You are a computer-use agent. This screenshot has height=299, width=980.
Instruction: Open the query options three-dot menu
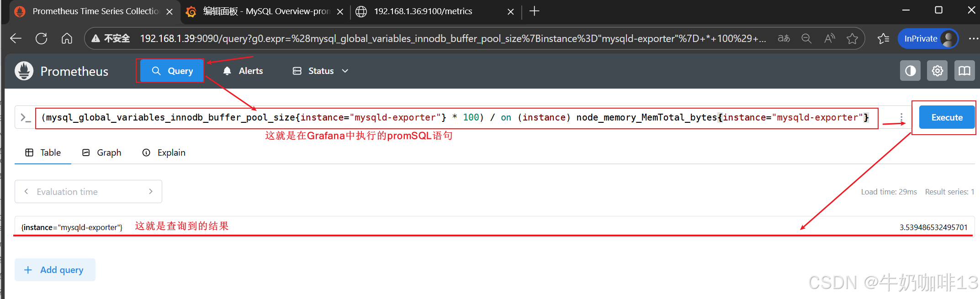pos(901,117)
